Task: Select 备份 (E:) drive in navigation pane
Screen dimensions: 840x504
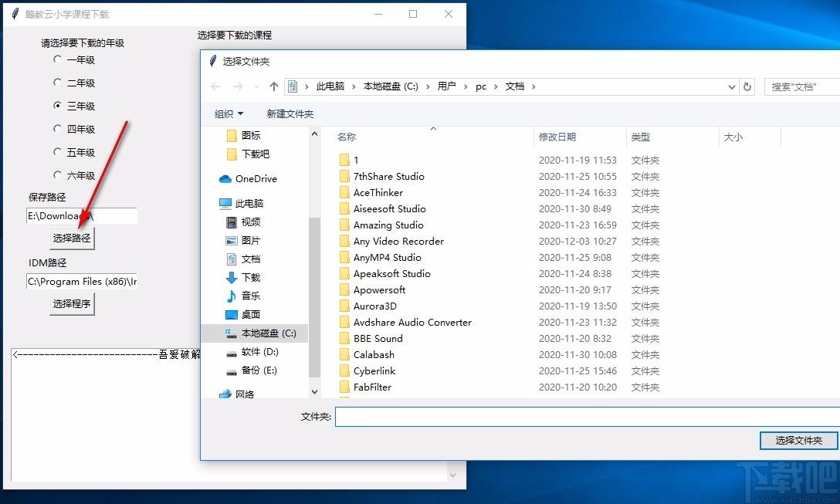Action: click(x=252, y=370)
